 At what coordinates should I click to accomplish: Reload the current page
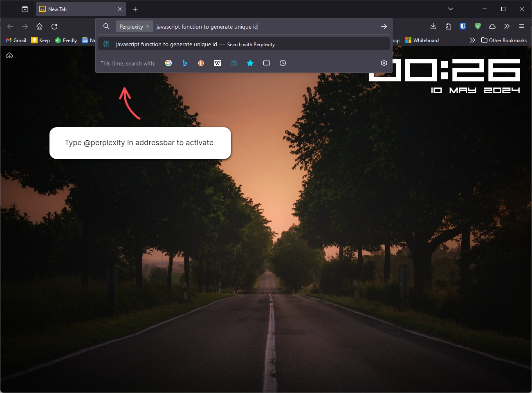pos(54,27)
